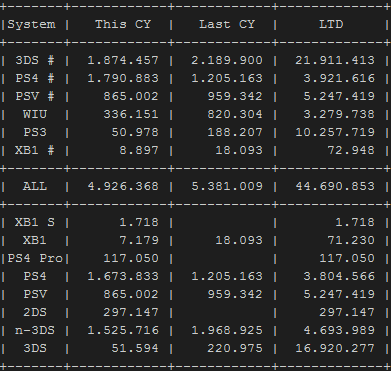Select the WIU row label
Viewport: 391px width, 371px height.
35,114
